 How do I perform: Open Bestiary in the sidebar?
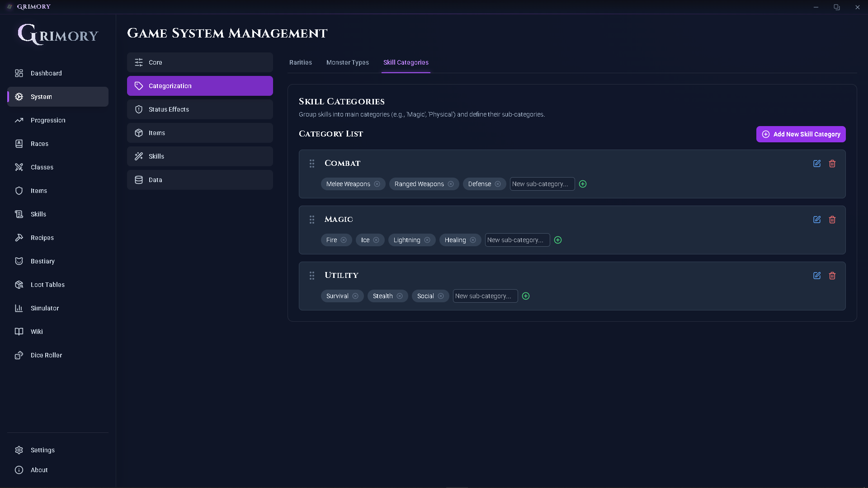(42, 261)
